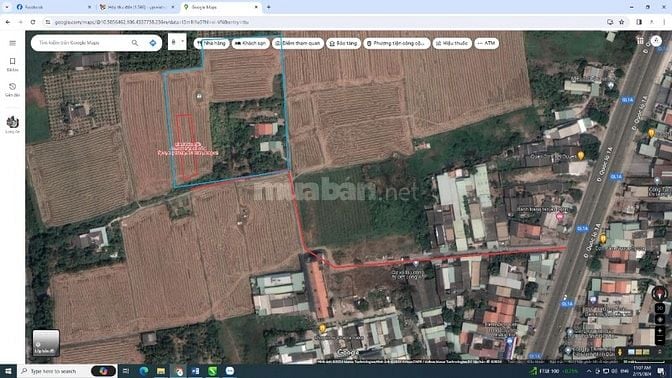672x378 pixels.
Task: Open the Windows Start menu
Action: [8, 371]
